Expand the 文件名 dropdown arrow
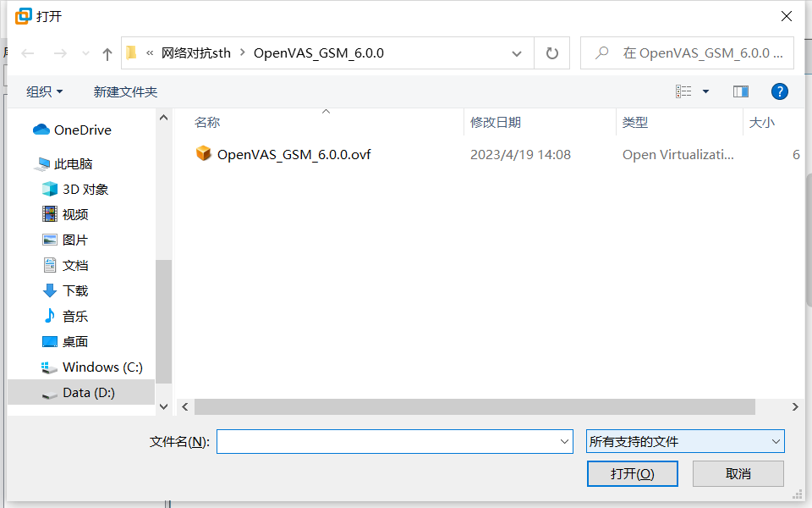The height and width of the screenshot is (508, 812). point(564,442)
